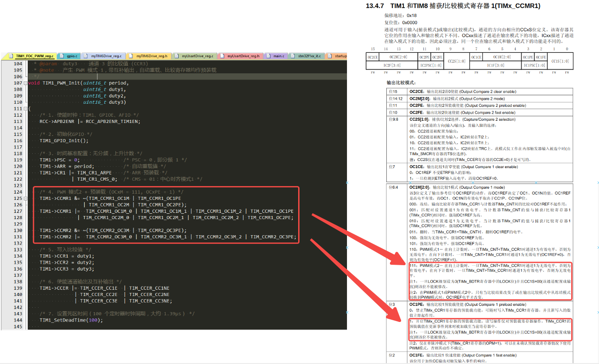
Task: Switch to the myTIM6Drive_reg.c tab
Action: coord(103,56)
